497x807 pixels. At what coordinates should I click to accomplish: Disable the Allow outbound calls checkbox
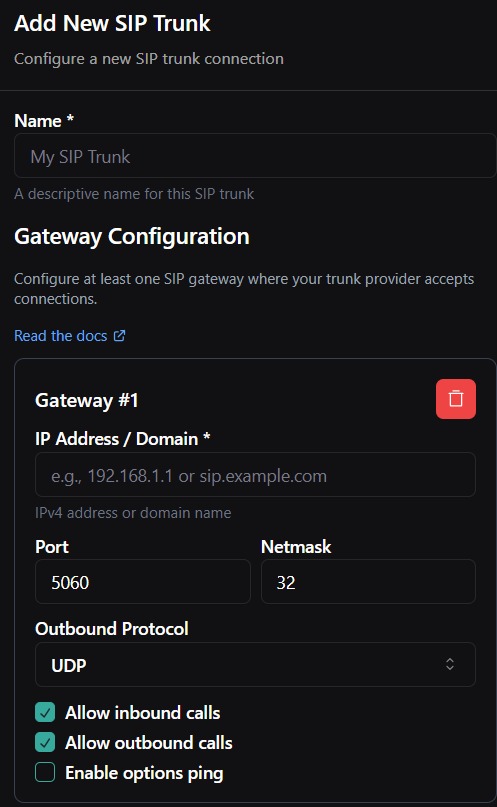pos(45,743)
